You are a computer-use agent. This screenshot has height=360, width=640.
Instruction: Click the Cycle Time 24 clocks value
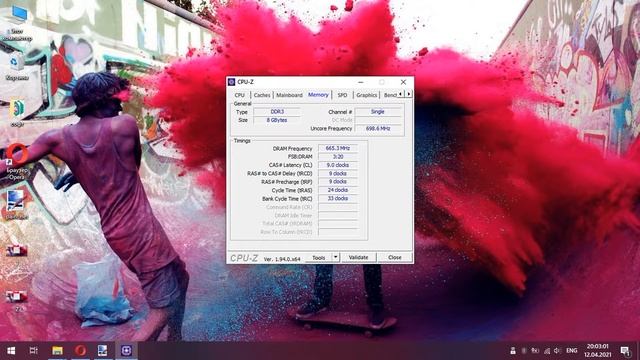[x=338, y=190]
